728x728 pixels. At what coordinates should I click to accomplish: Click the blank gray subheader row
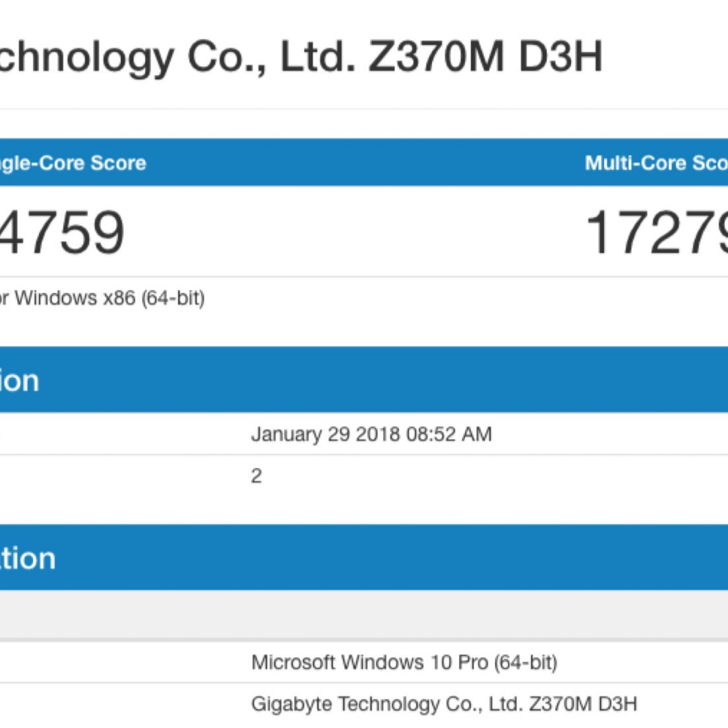[x=364, y=615]
